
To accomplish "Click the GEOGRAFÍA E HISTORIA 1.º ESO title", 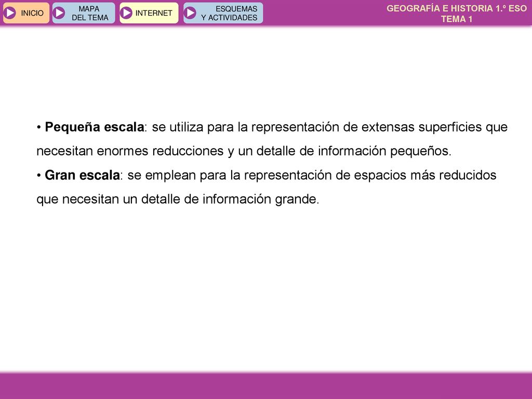I will [456, 8].
